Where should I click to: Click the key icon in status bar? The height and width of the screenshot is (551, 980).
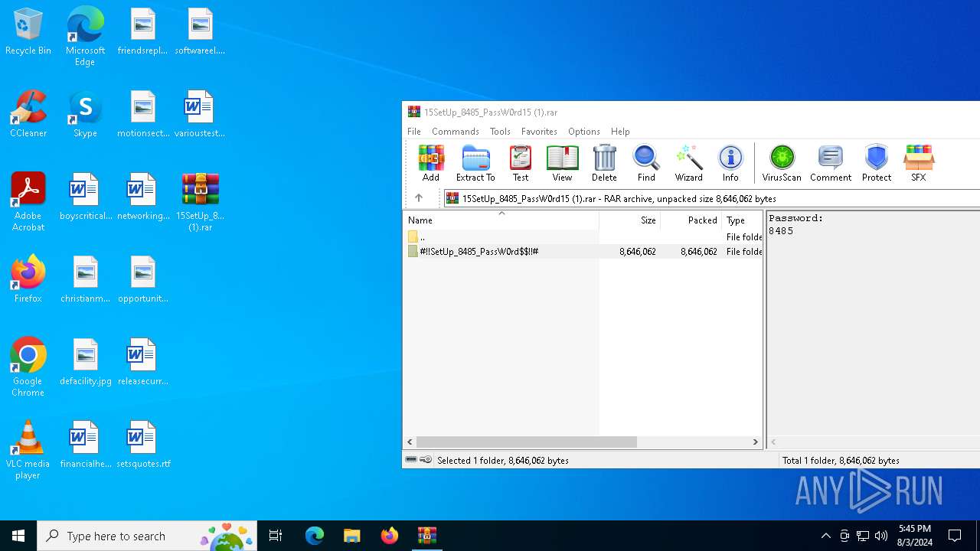426,460
